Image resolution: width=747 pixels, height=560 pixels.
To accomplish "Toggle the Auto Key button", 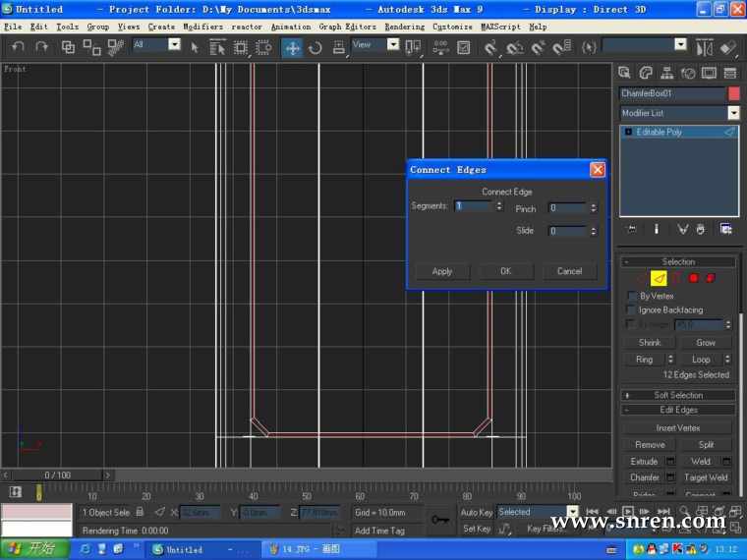I will tap(477, 512).
